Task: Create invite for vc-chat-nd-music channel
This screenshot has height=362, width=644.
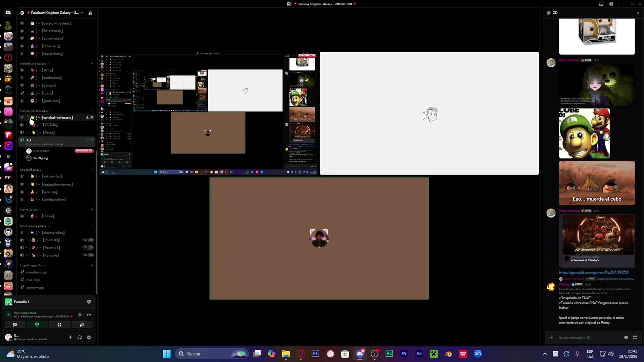Action: coord(87,118)
